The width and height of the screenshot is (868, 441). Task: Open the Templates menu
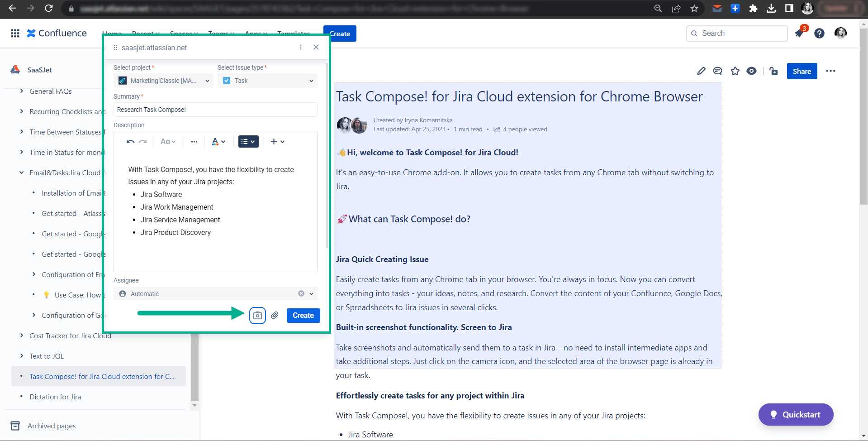coord(294,34)
